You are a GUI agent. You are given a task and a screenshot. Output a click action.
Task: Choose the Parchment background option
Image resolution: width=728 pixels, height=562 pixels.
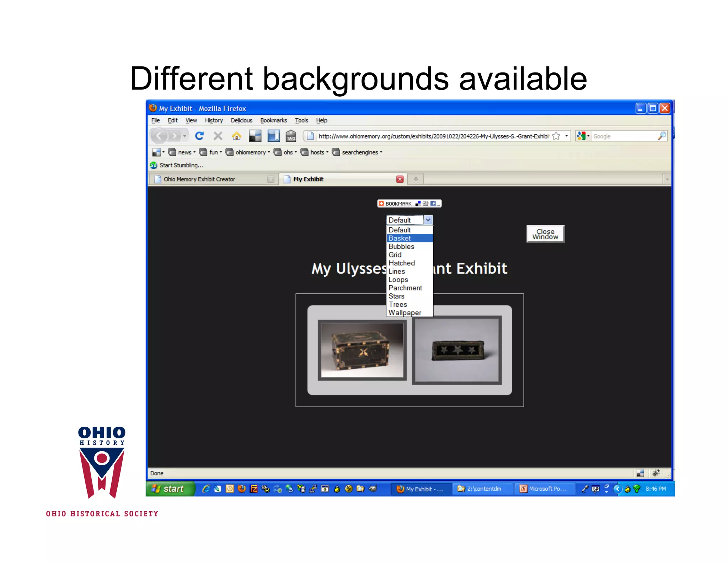tap(409, 288)
